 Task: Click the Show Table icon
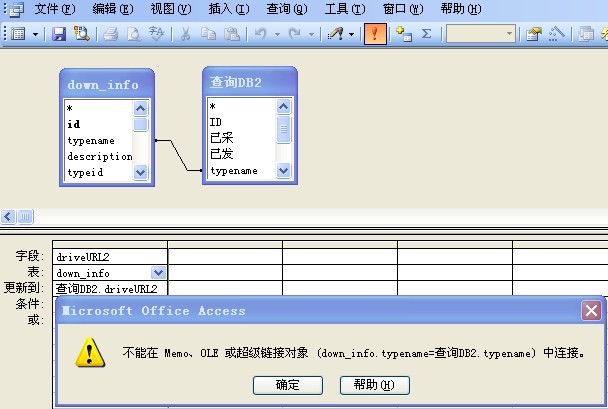pos(404,34)
